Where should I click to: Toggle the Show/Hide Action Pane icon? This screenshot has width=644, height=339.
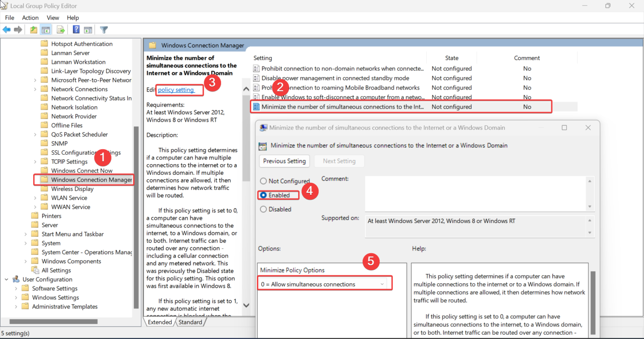coord(88,30)
